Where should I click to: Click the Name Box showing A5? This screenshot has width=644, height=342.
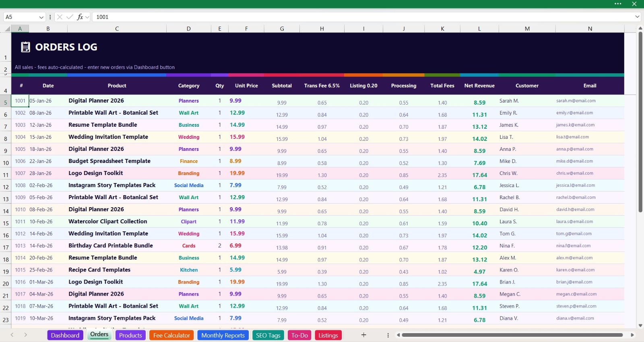click(21, 17)
